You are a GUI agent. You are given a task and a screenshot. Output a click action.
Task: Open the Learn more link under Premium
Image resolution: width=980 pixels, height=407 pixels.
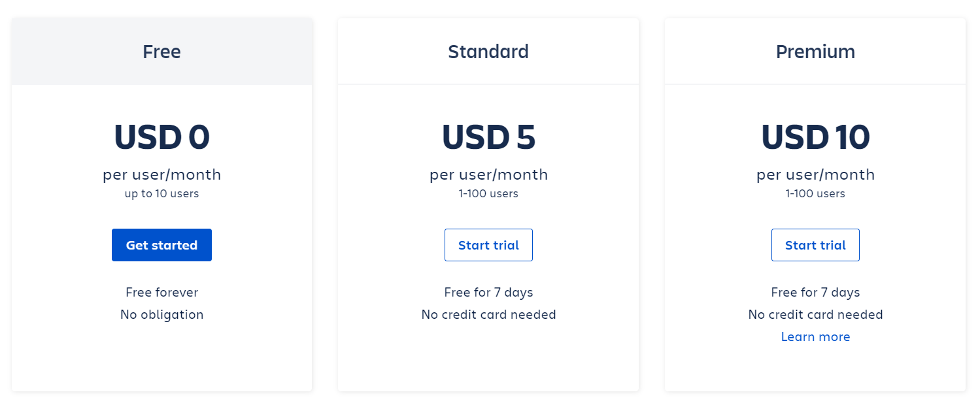click(815, 336)
